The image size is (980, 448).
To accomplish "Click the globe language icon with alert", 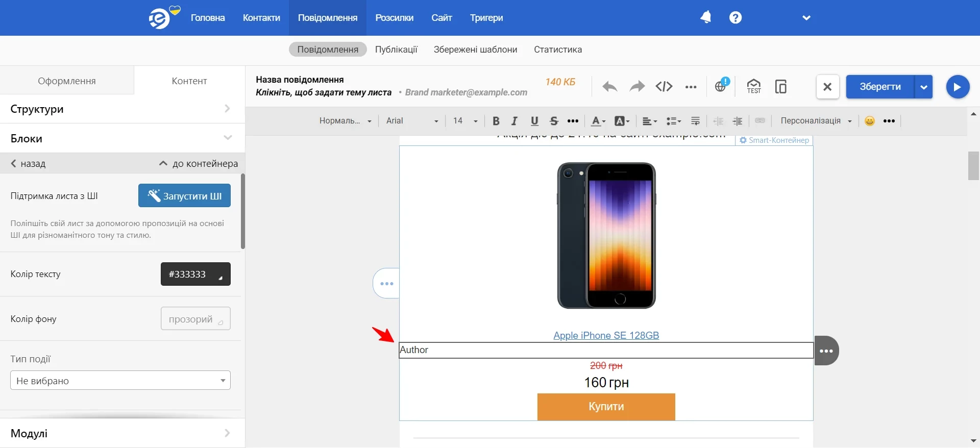I will [x=722, y=85].
